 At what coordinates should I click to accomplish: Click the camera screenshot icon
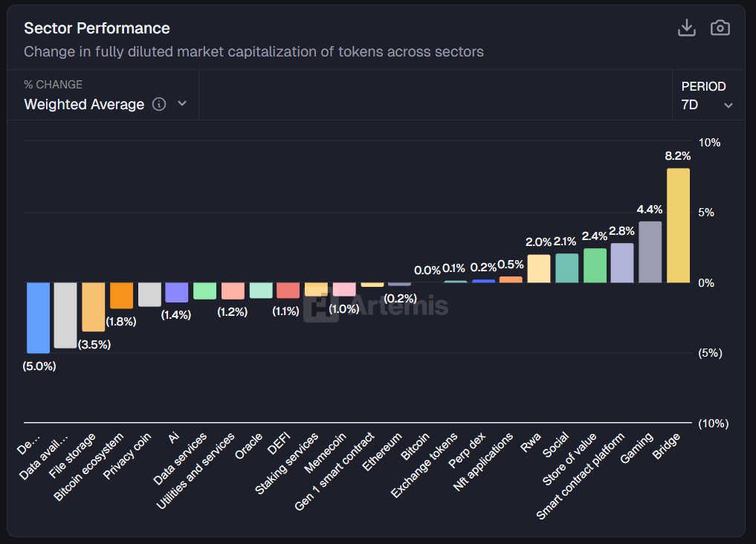[x=720, y=28]
